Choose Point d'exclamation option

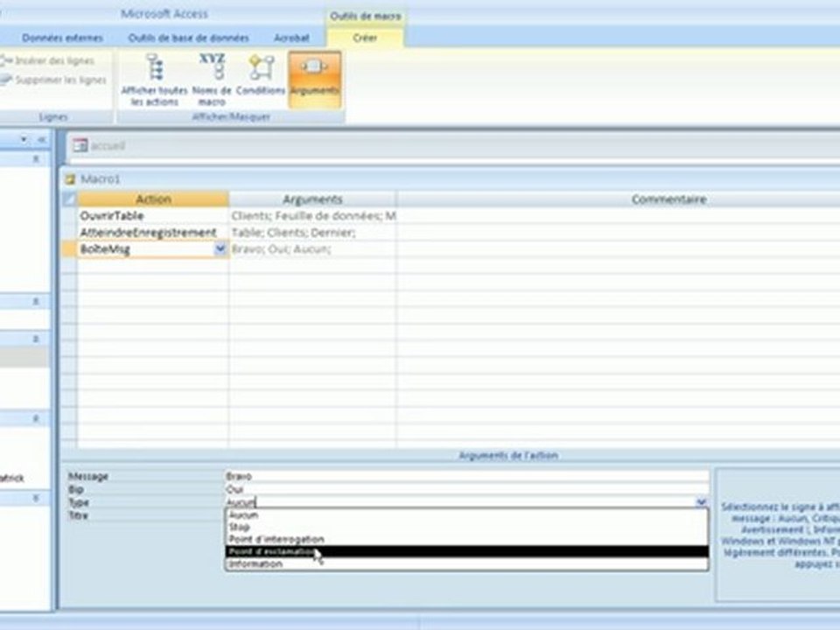click(x=466, y=552)
